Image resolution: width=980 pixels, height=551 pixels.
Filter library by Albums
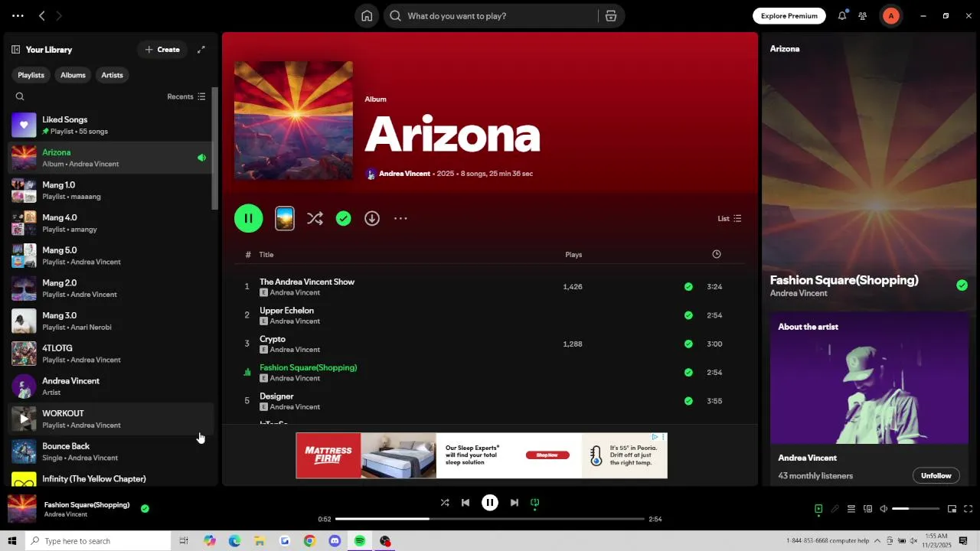(x=73, y=75)
